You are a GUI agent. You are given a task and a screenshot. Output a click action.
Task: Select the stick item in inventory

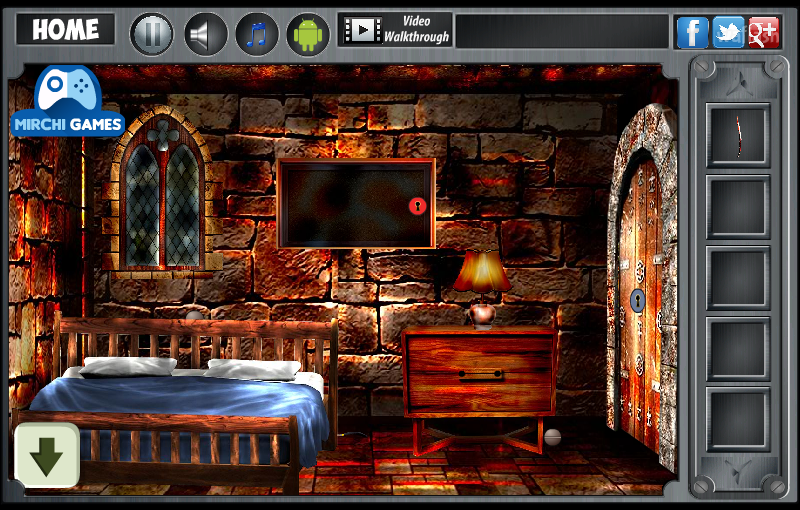coord(738,136)
